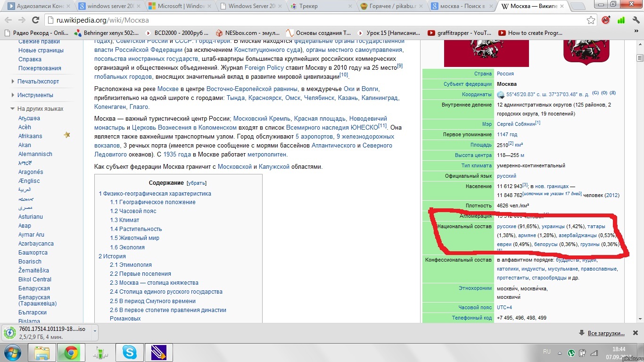
Task: Switch to the Трекер browser tab
Action: click(321, 6)
